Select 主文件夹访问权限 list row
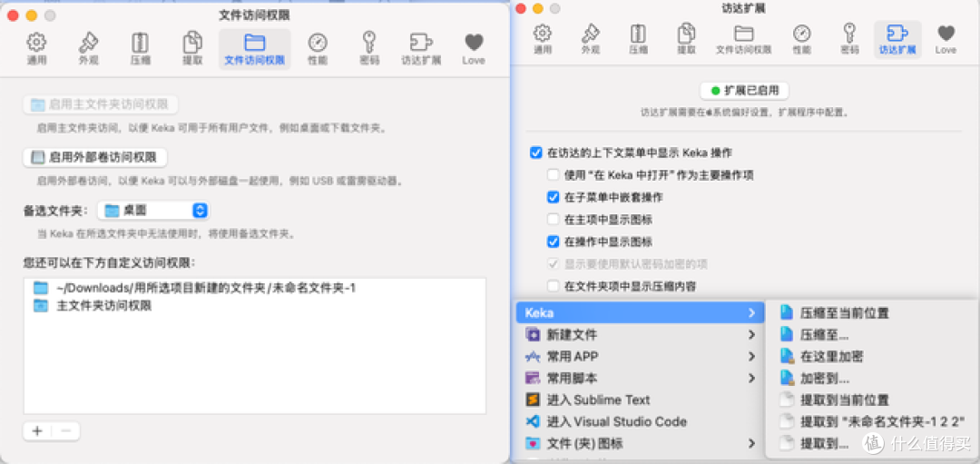 [254, 306]
